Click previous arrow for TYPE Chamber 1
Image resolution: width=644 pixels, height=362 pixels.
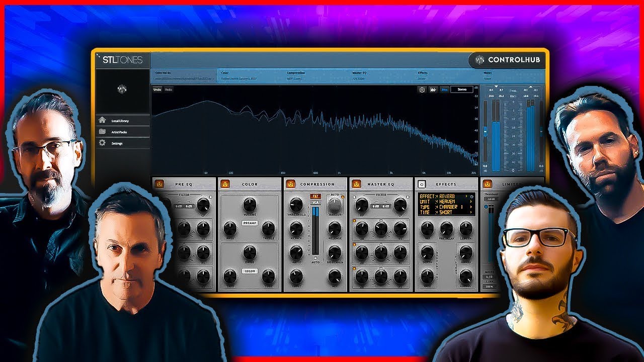tap(437, 207)
